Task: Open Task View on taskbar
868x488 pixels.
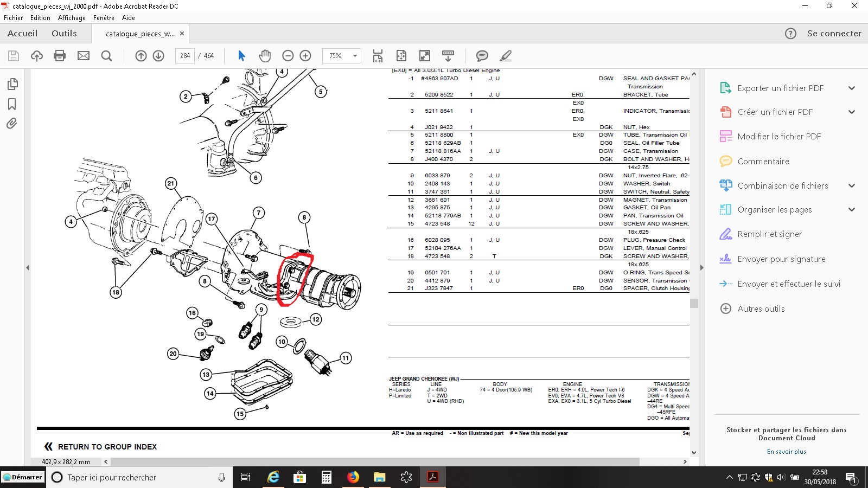Action: pos(246,477)
